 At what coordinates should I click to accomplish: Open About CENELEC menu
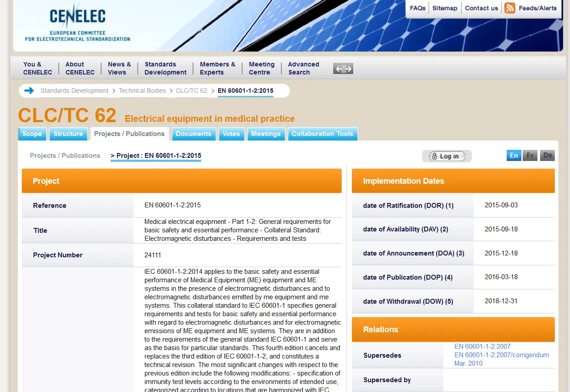pyautogui.click(x=80, y=68)
